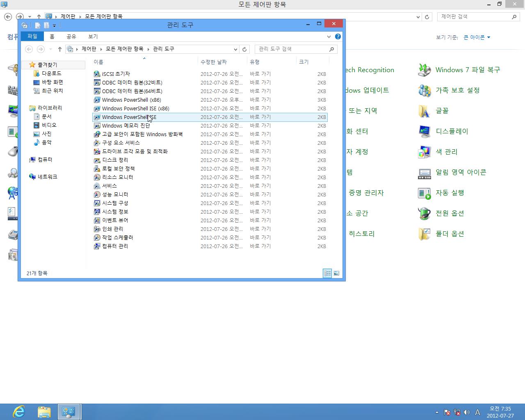This screenshot has width=525, height=420.
Task: Select 성능 모니터 icon
Action: [x=97, y=194]
